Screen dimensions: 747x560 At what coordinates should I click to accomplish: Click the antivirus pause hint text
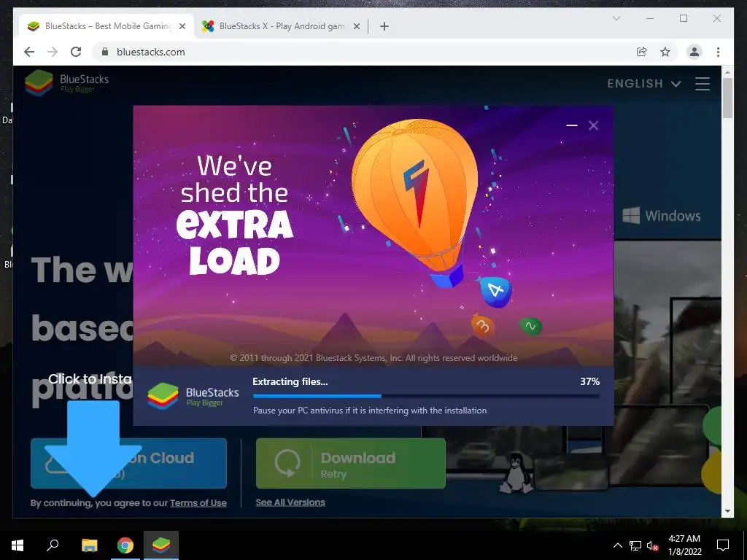click(x=370, y=411)
